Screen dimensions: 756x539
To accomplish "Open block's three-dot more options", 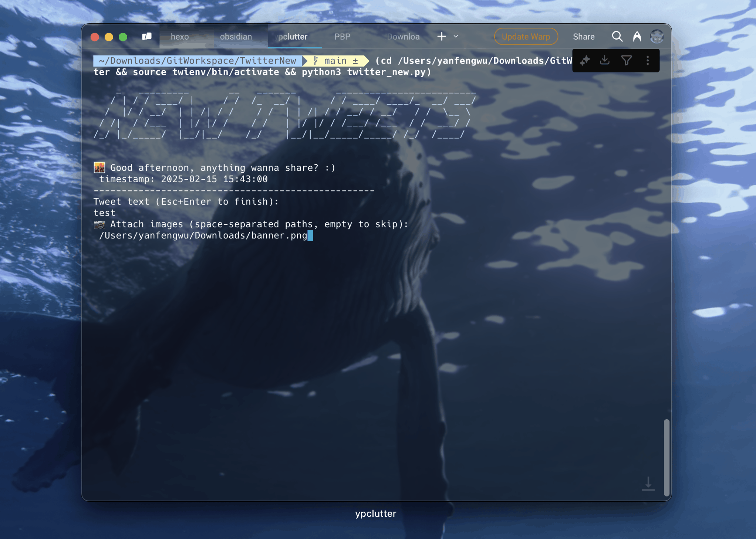I will [648, 60].
